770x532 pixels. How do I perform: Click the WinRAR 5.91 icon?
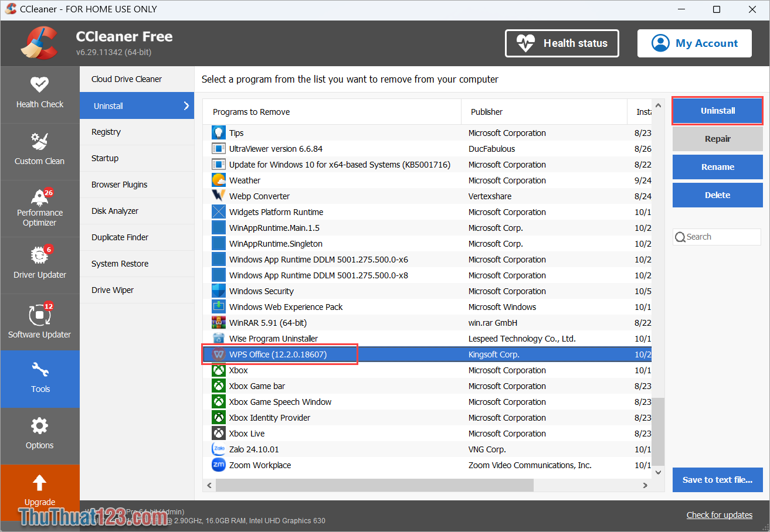[218, 323]
